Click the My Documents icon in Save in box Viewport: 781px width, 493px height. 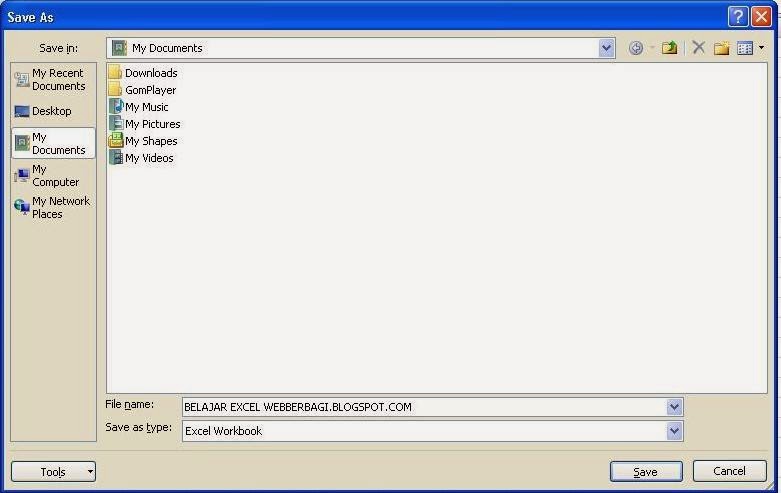[119, 48]
